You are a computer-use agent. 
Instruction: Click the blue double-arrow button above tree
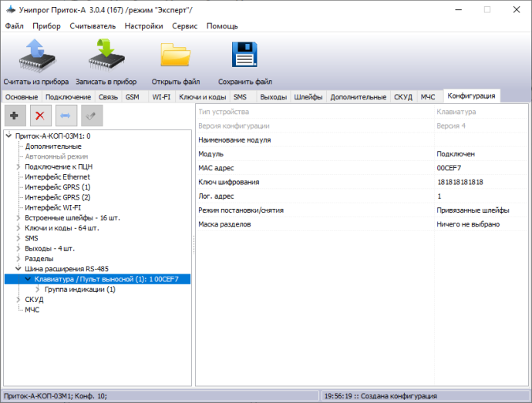tap(66, 116)
